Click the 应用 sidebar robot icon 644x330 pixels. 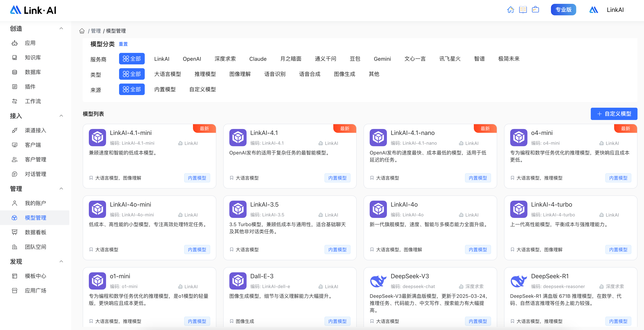15,43
